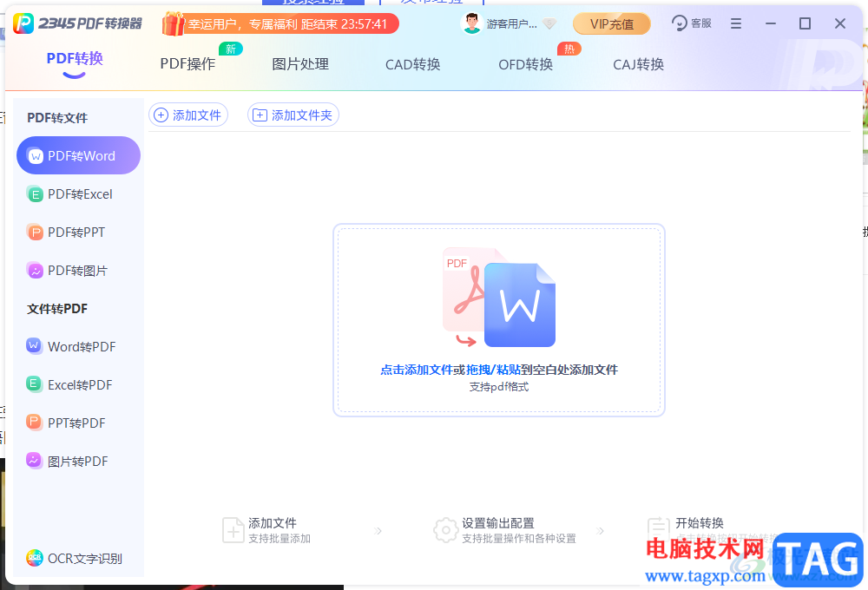Switch to the PDF转换 tab
Viewport: 868px width, 590px height.
[75, 59]
